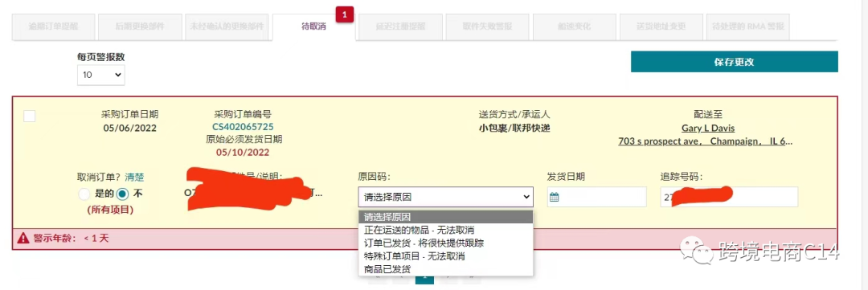Open the 703 s prospect ave address link
868x290 pixels.
point(706,141)
